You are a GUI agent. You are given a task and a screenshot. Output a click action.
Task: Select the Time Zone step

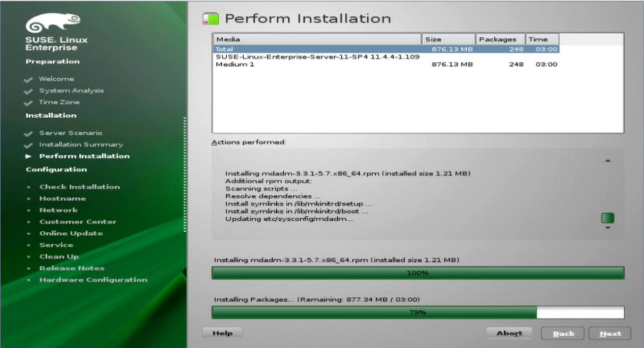tap(59, 102)
